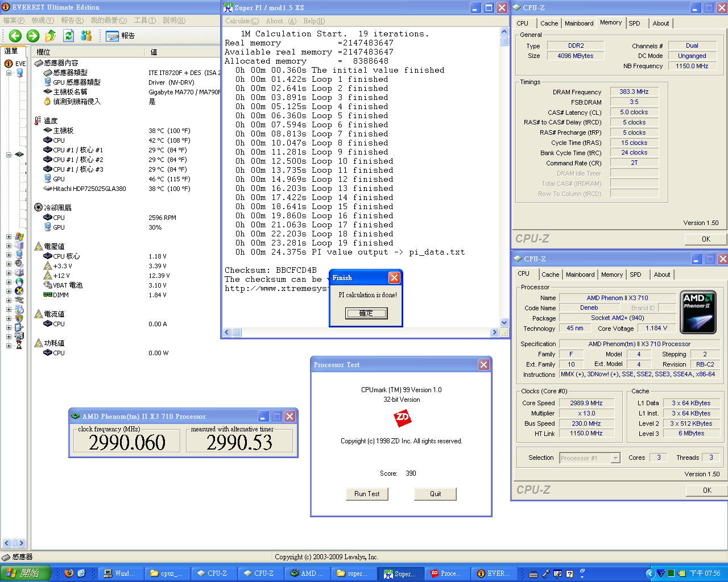Select the hourglass benchmark icon in EVEREST tree
Viewport: 728px width, 582px height.
19,345
